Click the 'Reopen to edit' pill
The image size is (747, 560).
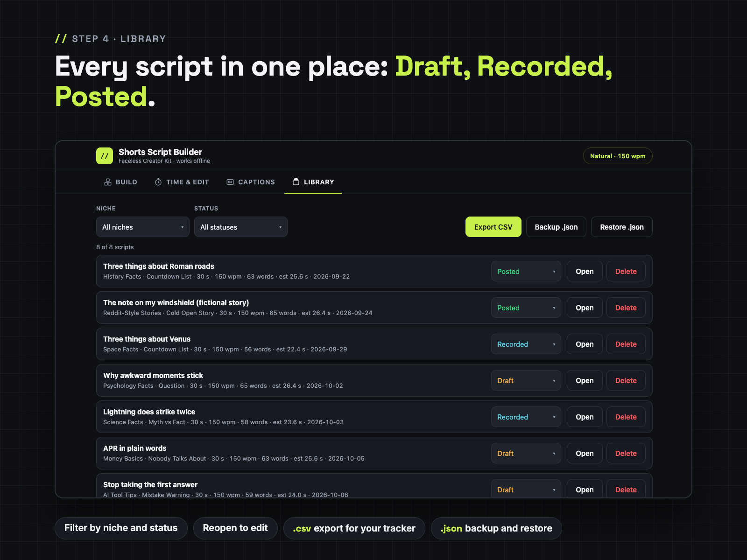tap(235, 528)
